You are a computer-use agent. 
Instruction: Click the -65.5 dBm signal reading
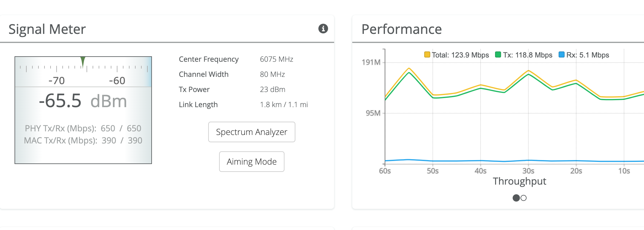[83, 101]
